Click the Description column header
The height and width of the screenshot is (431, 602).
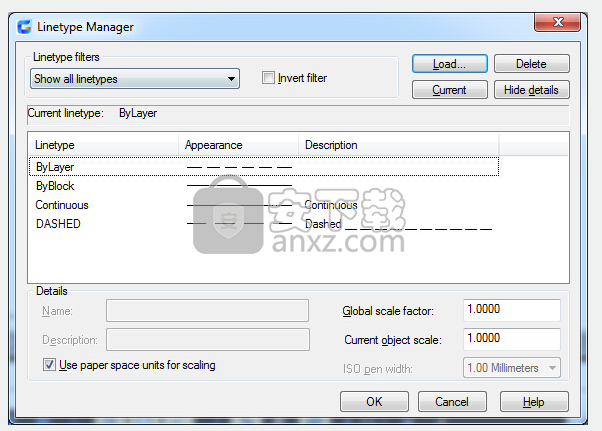tap(399, 145)
